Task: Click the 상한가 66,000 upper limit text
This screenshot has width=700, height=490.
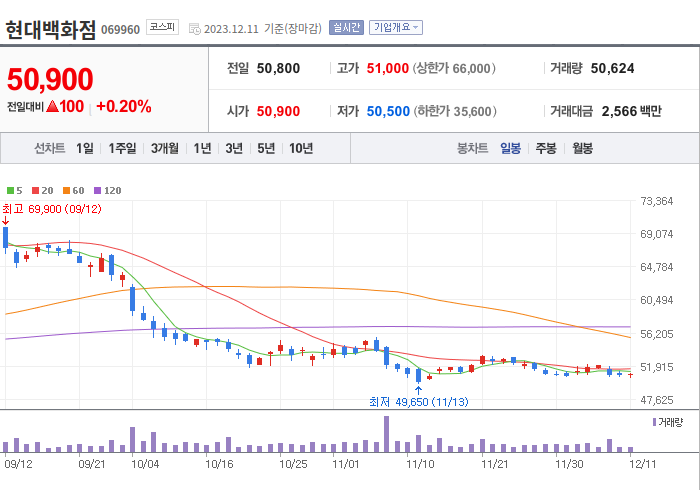Action: (x=454, y=68)
